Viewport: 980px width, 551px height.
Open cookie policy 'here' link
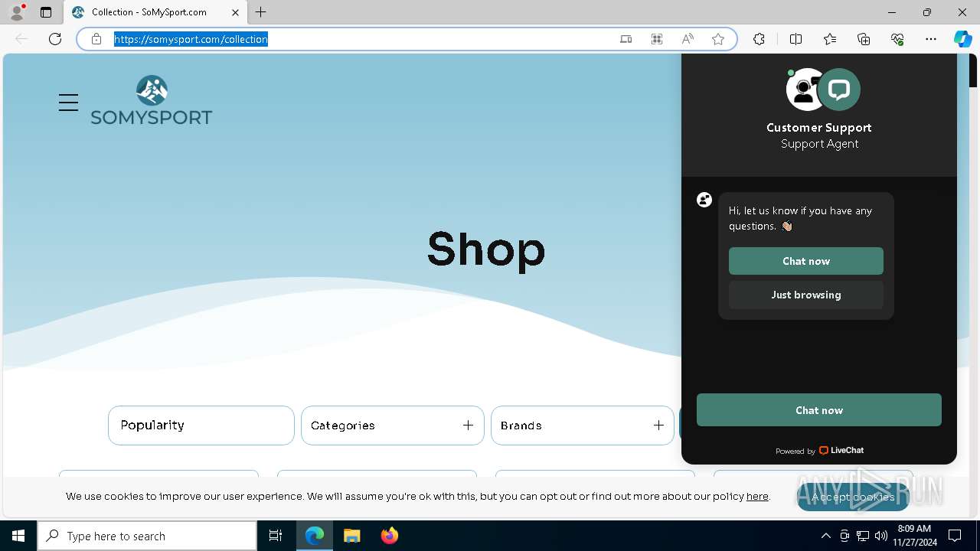[x=757, y=496]
